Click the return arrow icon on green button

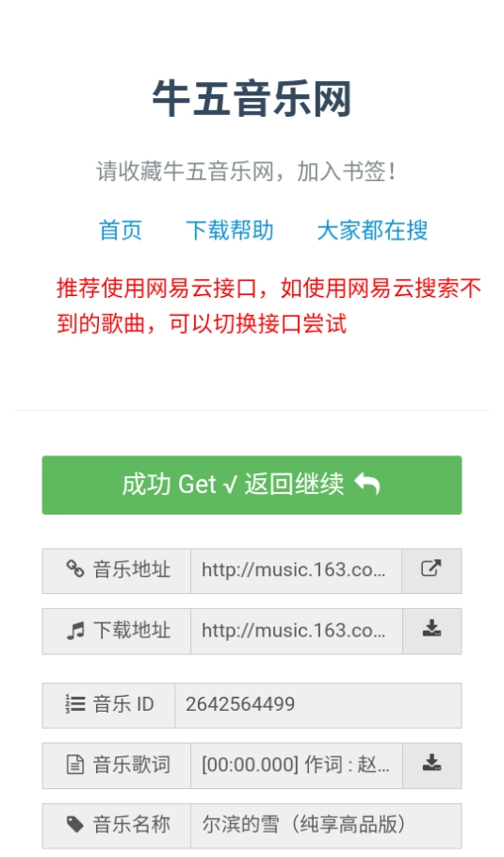point(367,485)
